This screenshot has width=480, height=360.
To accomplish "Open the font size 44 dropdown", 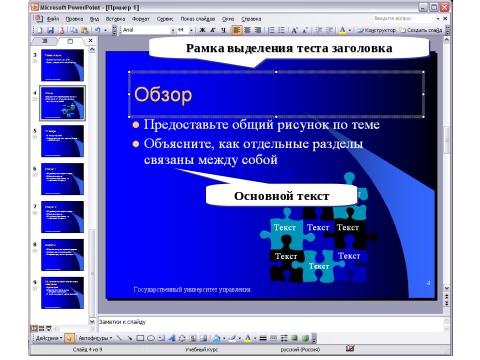I will 191,30.
